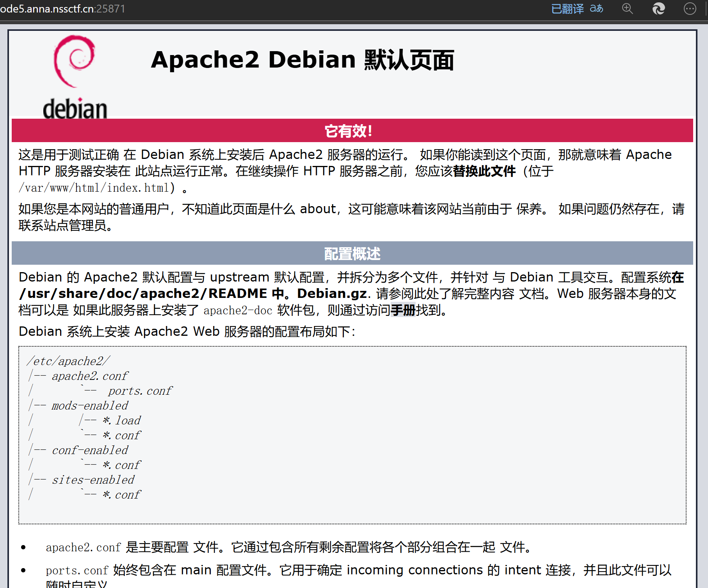Click ports.conf in the second bullet
The height and width of the screenshot is (588, 708).
point(77,570)
